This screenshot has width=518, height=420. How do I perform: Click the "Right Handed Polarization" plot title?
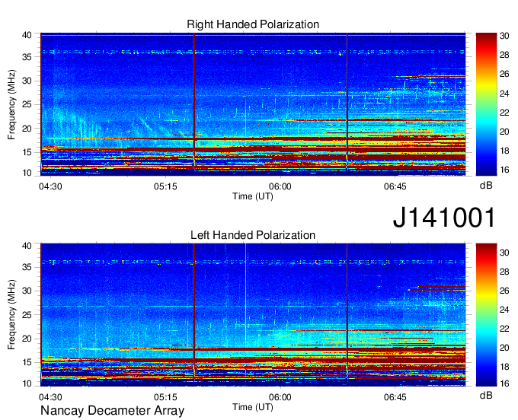[253, 24]
